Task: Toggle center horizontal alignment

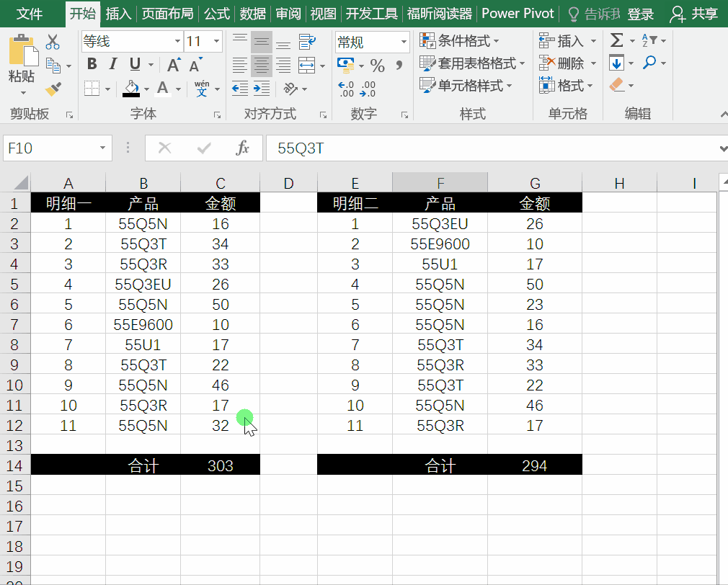Action: (x=262, y=65)
